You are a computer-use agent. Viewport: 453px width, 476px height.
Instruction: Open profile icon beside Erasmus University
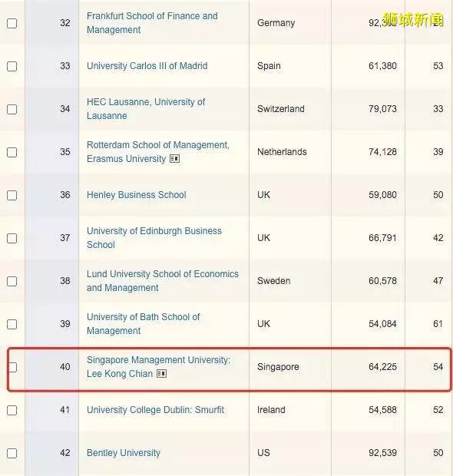(x=174, y=159)
